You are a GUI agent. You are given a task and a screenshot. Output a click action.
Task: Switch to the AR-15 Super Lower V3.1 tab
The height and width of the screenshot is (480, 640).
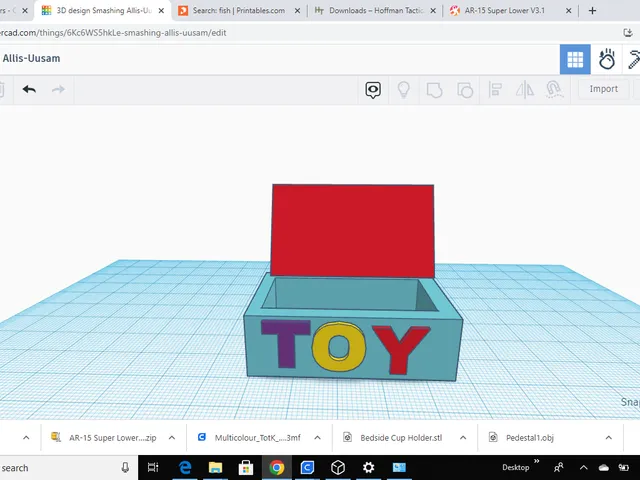504,11
